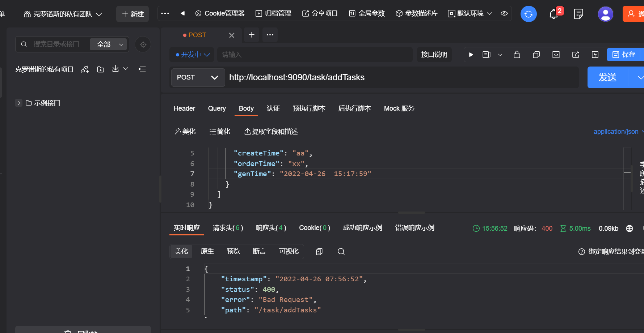Collapse the sidebar tree with the indent icon
This screenshot has width=644, height=333.
click(x=142, y=69)
